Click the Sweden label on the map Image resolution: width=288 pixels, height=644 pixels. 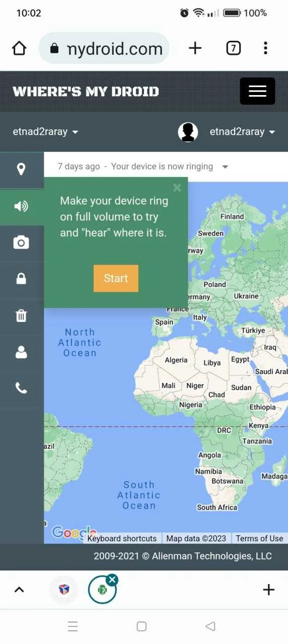point(210,233)
